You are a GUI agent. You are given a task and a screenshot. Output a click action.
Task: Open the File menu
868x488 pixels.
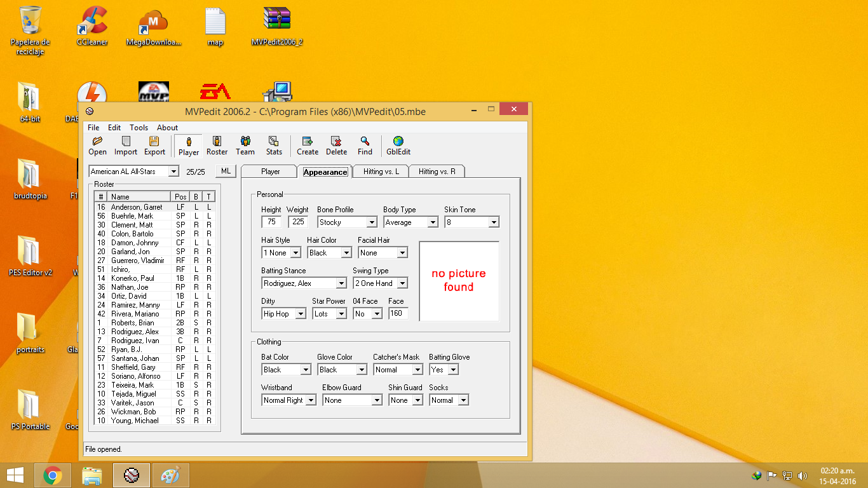(x=93, y=128)
